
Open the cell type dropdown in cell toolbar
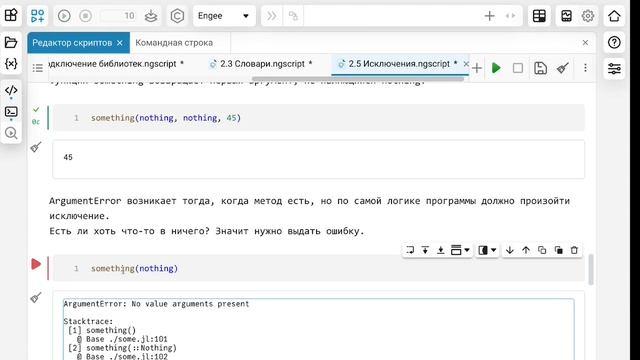(x=460, y=250)
